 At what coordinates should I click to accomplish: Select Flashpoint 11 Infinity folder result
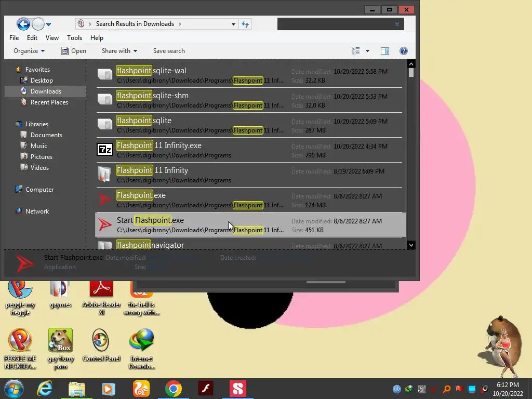(249, 175)
